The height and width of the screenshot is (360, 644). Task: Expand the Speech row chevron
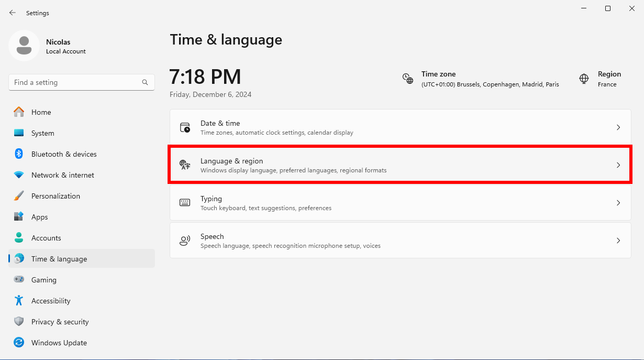point(618,241)
